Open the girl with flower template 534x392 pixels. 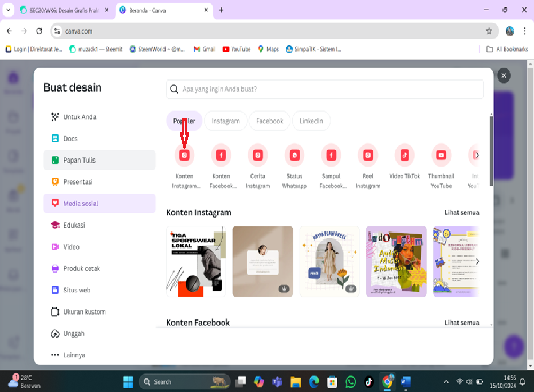329,261
